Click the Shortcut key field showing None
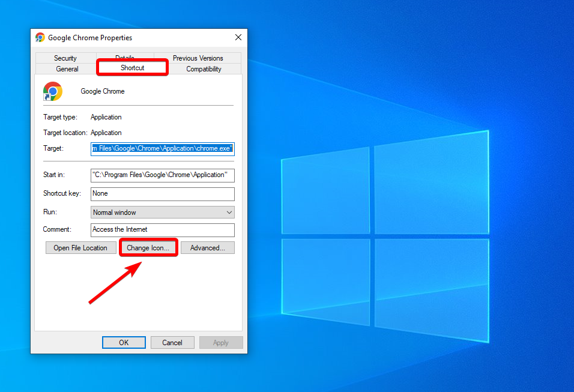Image resolution: width=574 pixels, height=392 pixels. point(162,194)
